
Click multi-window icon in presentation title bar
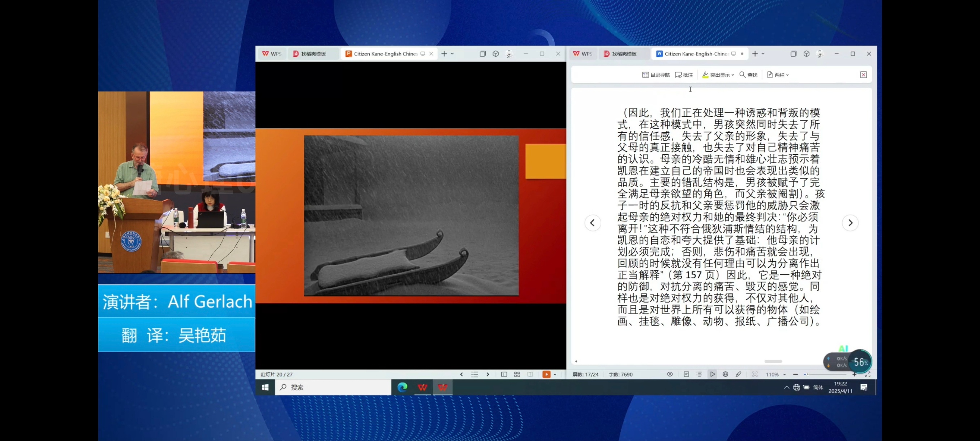[x=483, y=53]
